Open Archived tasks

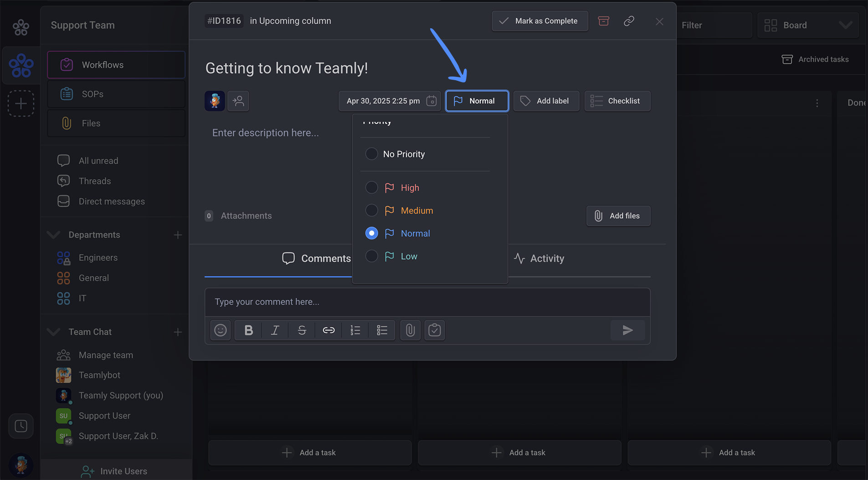pyautogui.click(x=815, y=59)
